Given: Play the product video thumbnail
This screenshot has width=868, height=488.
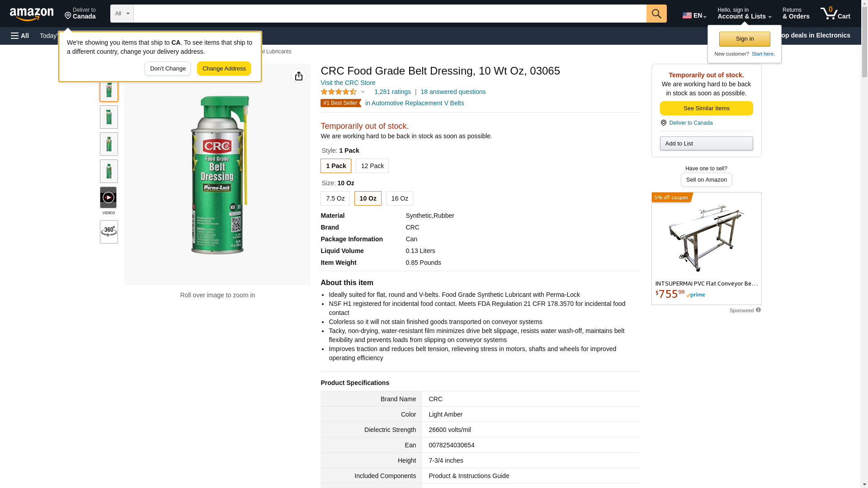Looking at the screenshot, I should (108, 198).
